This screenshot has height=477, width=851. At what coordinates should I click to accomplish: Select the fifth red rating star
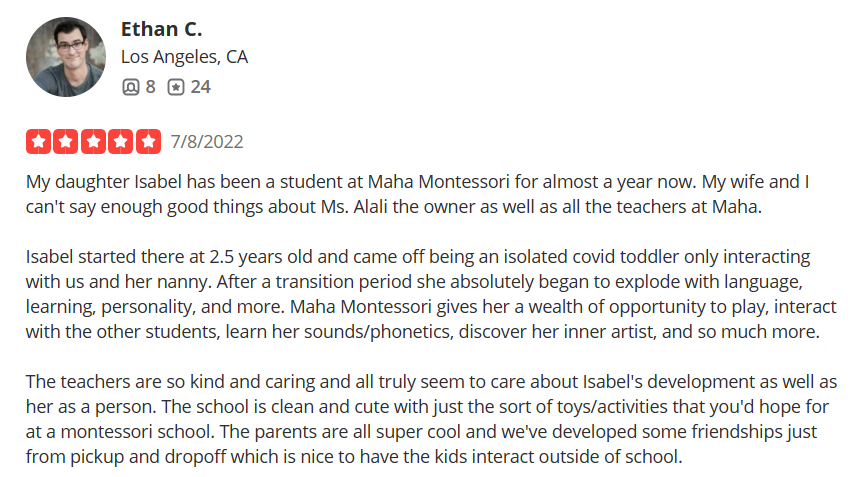click(148, 142)
